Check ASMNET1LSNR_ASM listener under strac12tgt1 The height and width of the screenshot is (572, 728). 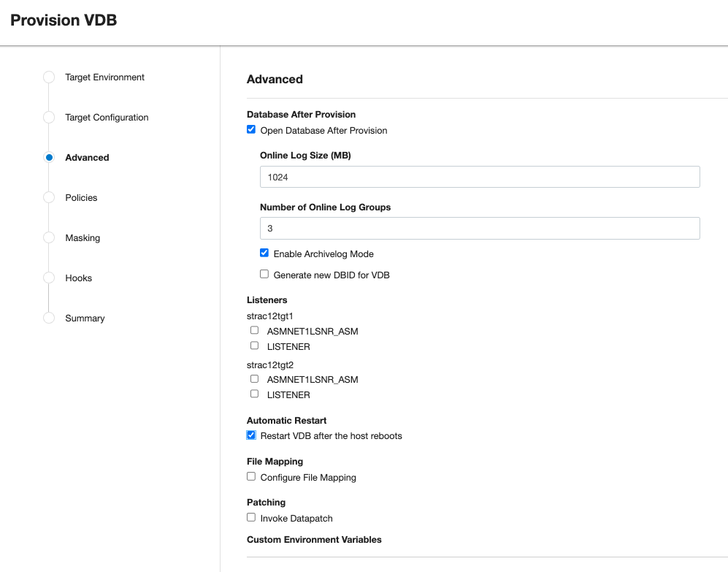(x=254, y=331)
